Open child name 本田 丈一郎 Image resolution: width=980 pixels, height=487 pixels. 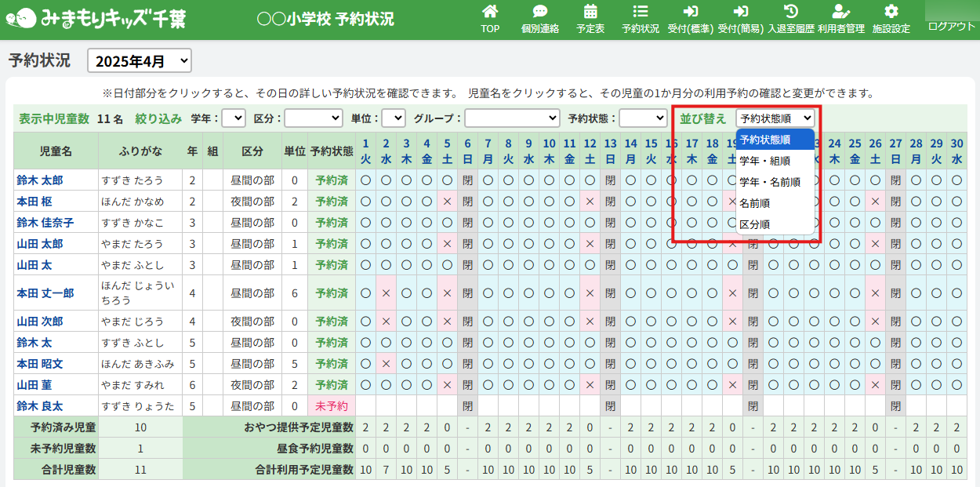(x=45, y=293)
